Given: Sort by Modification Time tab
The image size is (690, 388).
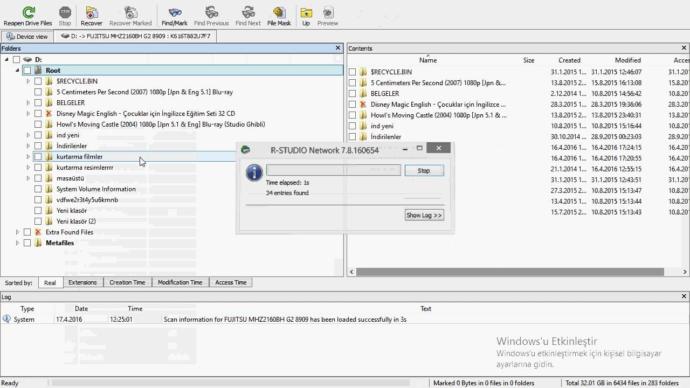Looking at the screenshot, I should coord(180,282).
